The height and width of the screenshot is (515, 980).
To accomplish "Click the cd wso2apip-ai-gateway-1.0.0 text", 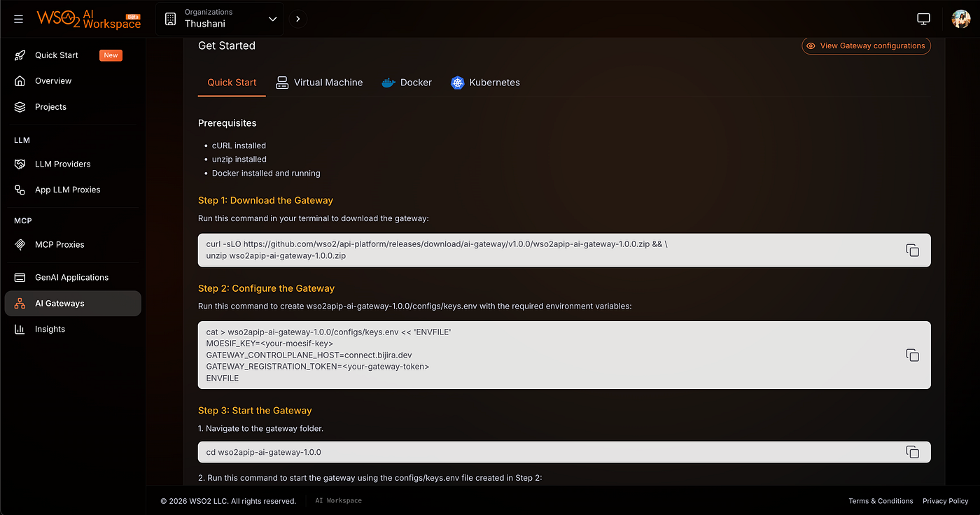I will pyautogui.click(x=264, y=452).
